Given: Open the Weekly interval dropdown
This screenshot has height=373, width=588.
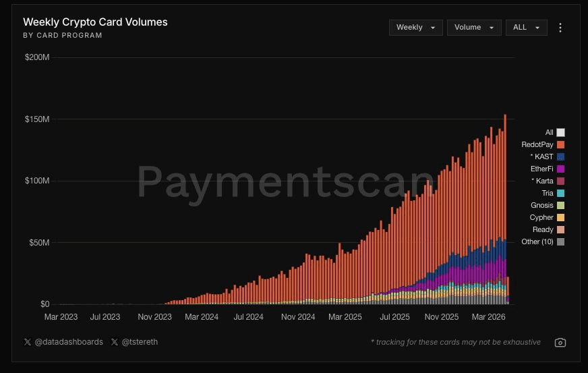Looking at the screenshot, I should click(415, 28).
